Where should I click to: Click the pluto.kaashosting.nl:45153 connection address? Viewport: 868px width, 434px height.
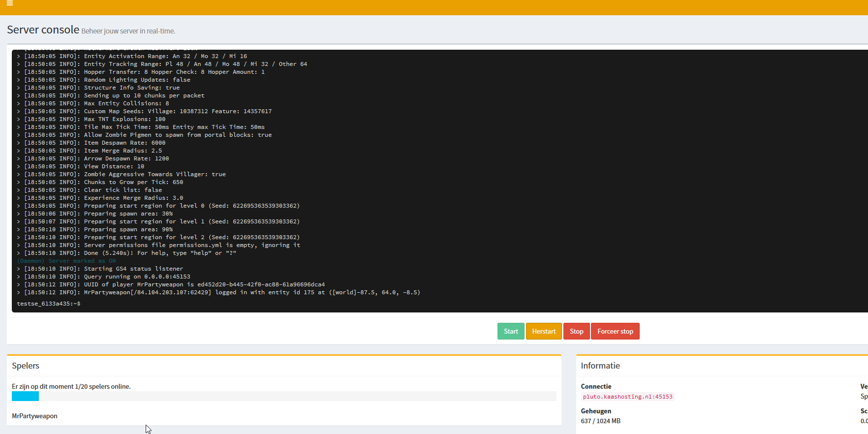[627, 397]
